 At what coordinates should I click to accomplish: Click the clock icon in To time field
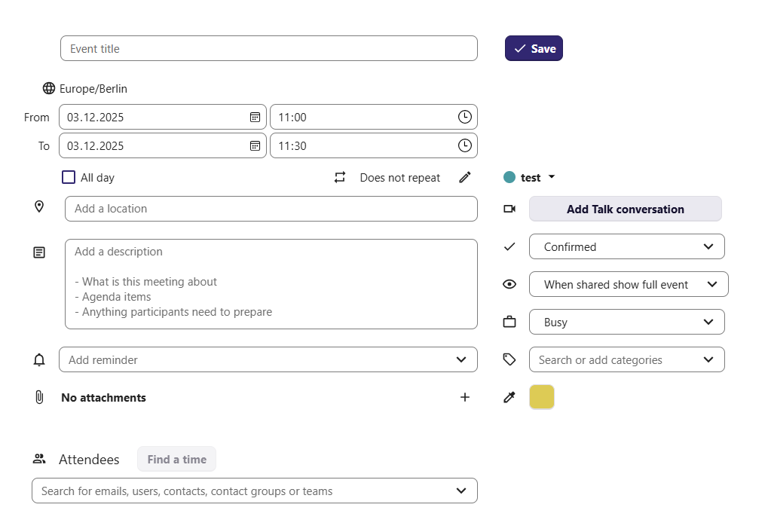[x=465, y=145]
